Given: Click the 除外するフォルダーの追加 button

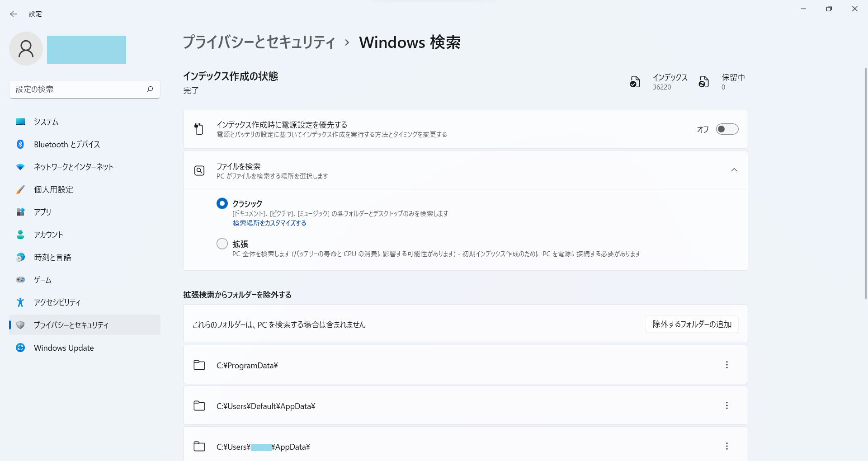Looking at the screenshot, I should tap(691, 324).
